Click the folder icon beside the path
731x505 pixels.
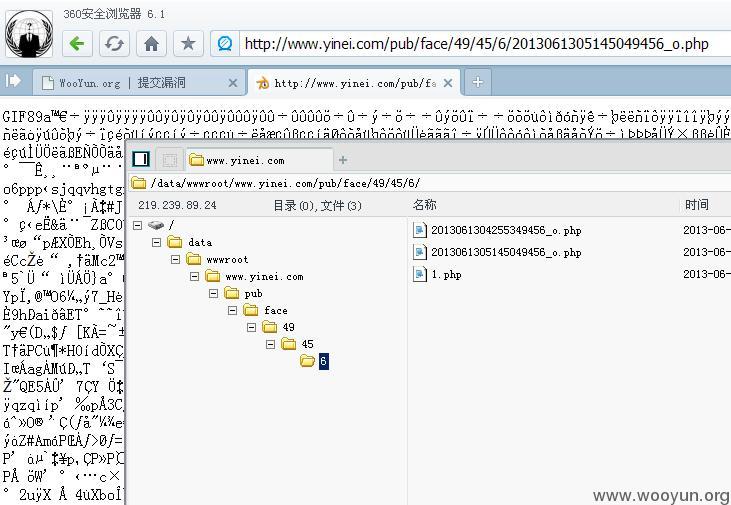tap(138, 183)
